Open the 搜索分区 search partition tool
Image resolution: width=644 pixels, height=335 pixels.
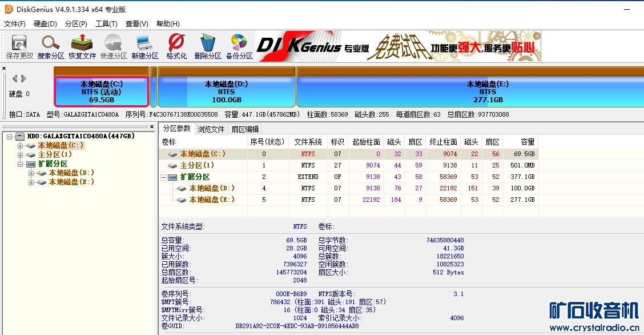50,47
